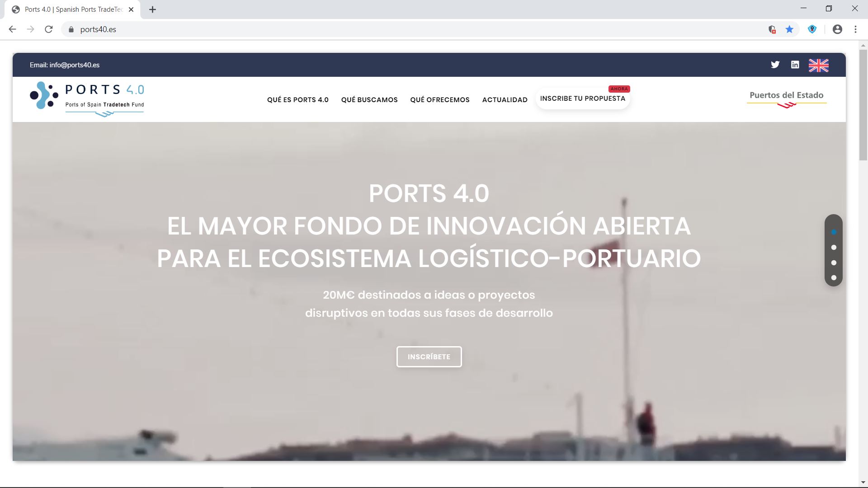Click the INSCRÍBETE button
The image size is (868, 488).
[x=429, y=357]
